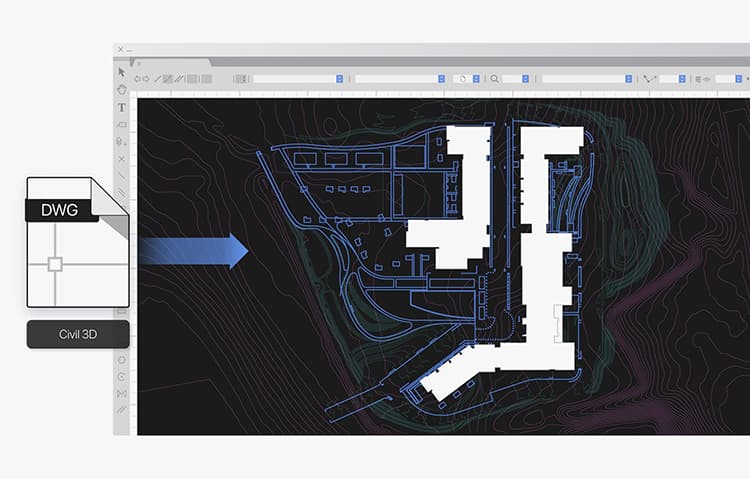The width and height of the screenshot is (750, 479).
Task: Click the stacked layers icon near right edge
Action: click(x=698, y=79)
